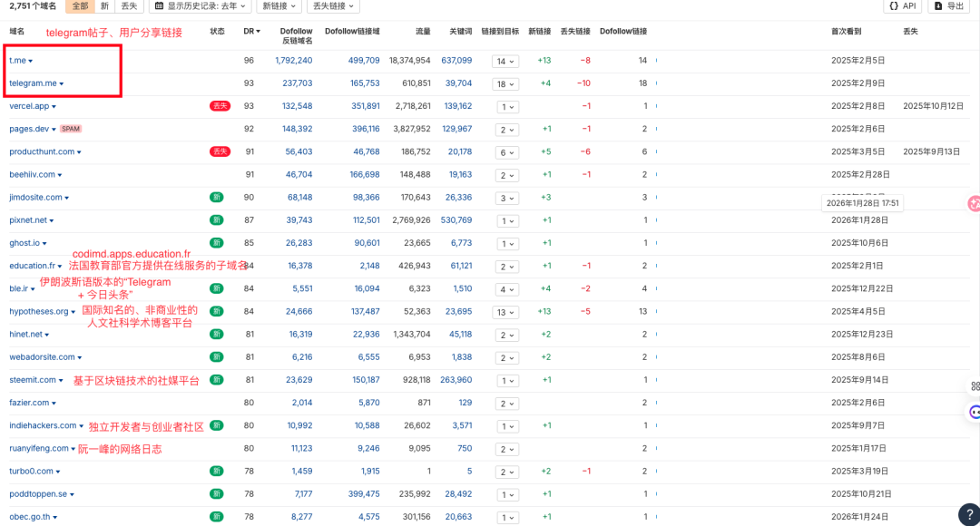980x526 pixels.
Task: Select the 全部 filter tab
Action: pos(80,7)
